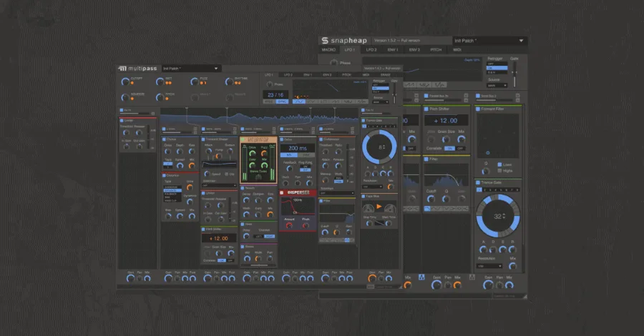Check the Lows box in Formant Filter

499,164
